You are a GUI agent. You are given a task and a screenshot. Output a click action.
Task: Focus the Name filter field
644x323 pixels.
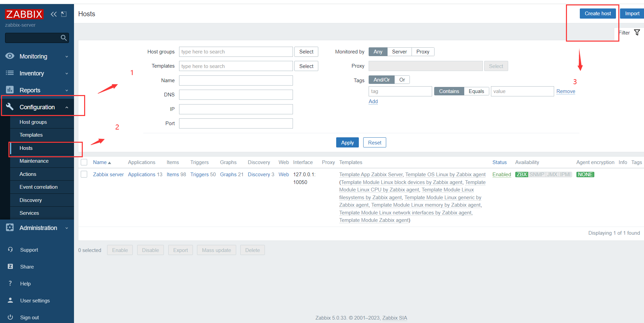[236, 80]
